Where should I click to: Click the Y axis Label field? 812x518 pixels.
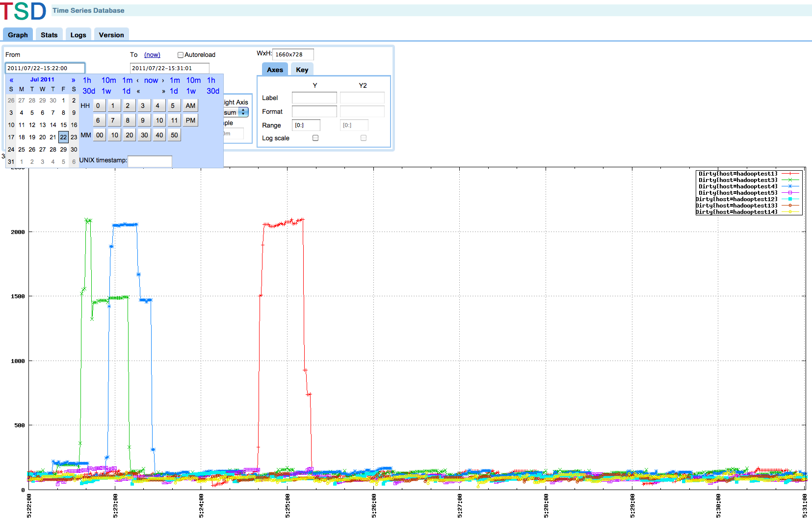pyautogui.click(x=314, y=98)
